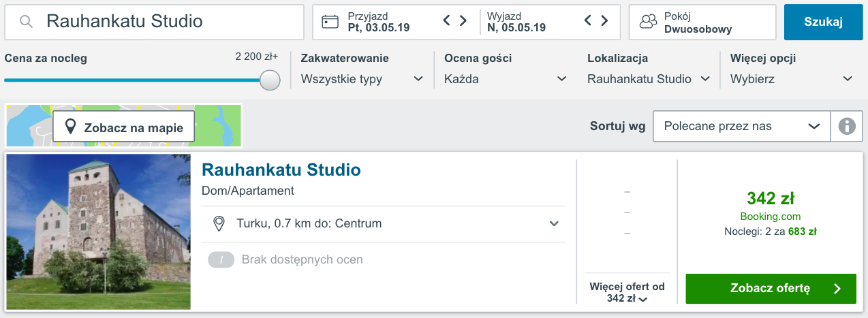Expand Turku location details chevron

coord(555,223)
